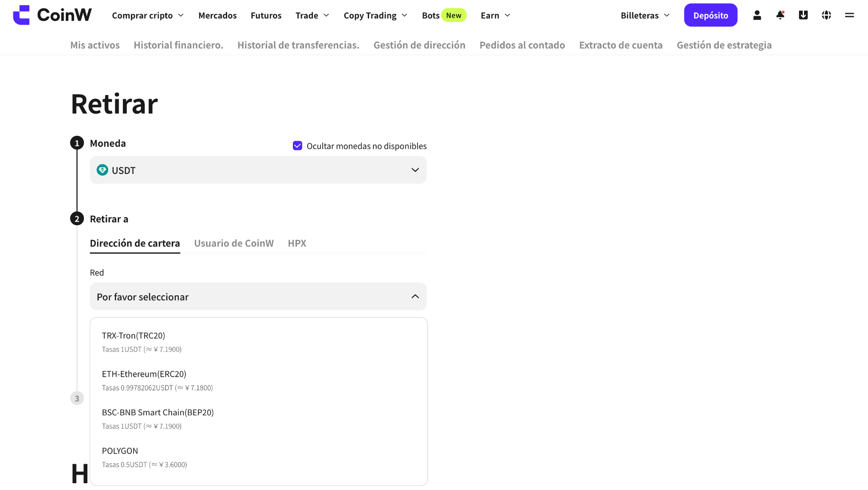Open the USDT currency selector
This screenshot has width=868, height=490.
tap(258, 170)
